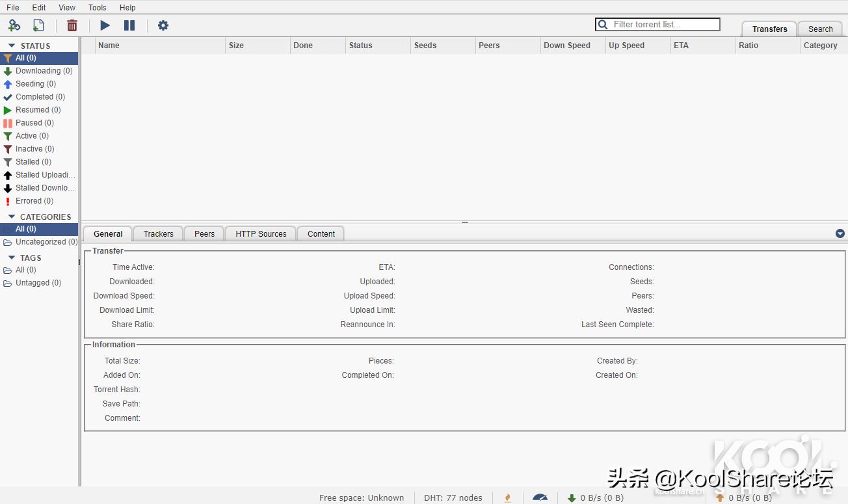
Task: Click the Free space: Unknown status text
Action: point(362,498)
